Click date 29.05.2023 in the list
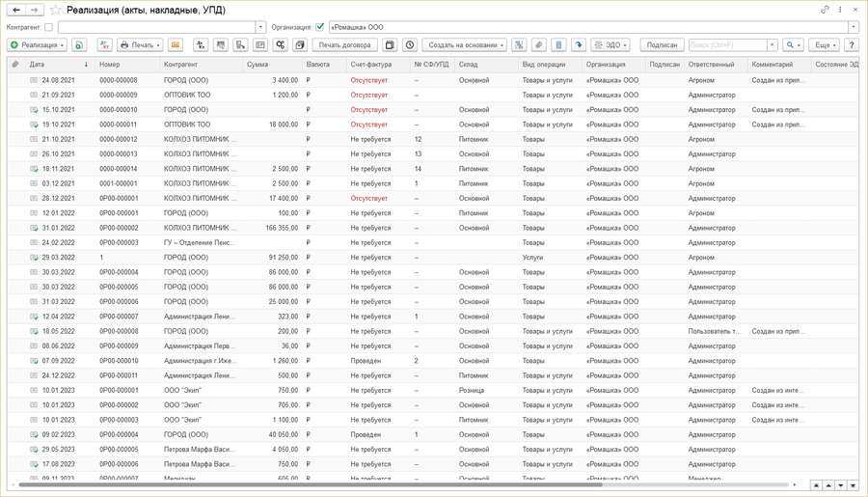The height and width of the screenshot is (497, 868). point(58,450)
